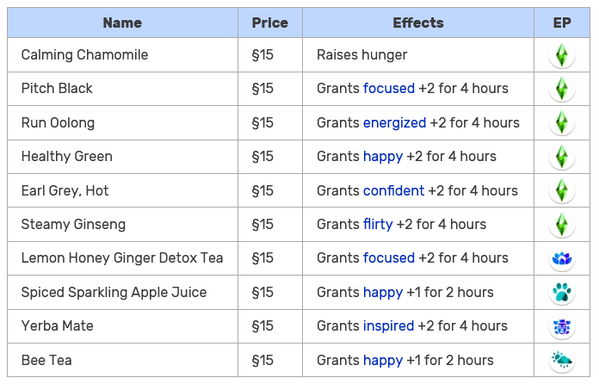Follow the focused link for Lemon Honey Ginger Detox Tea

click(x=389, y=258)
